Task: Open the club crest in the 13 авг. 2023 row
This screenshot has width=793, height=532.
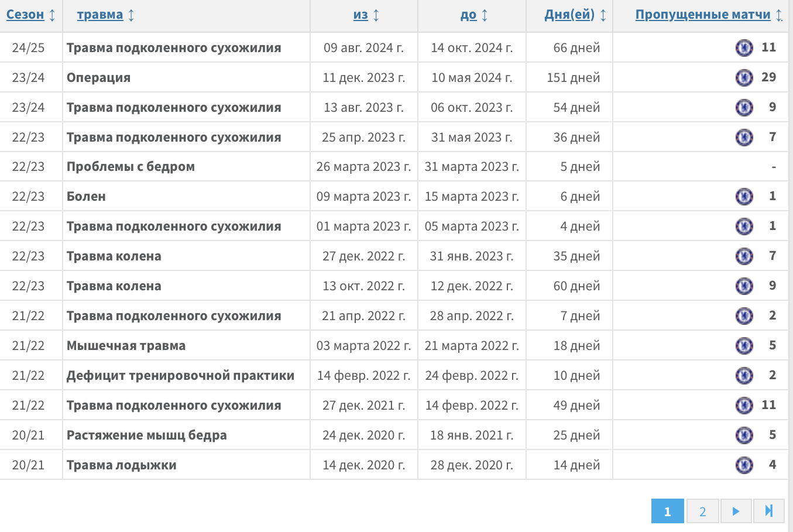Action: (744, 107)
